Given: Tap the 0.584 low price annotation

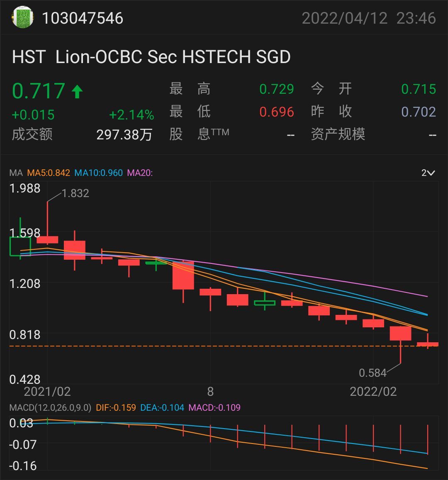Looking at the screenshot, I should (x=373, y=373).
